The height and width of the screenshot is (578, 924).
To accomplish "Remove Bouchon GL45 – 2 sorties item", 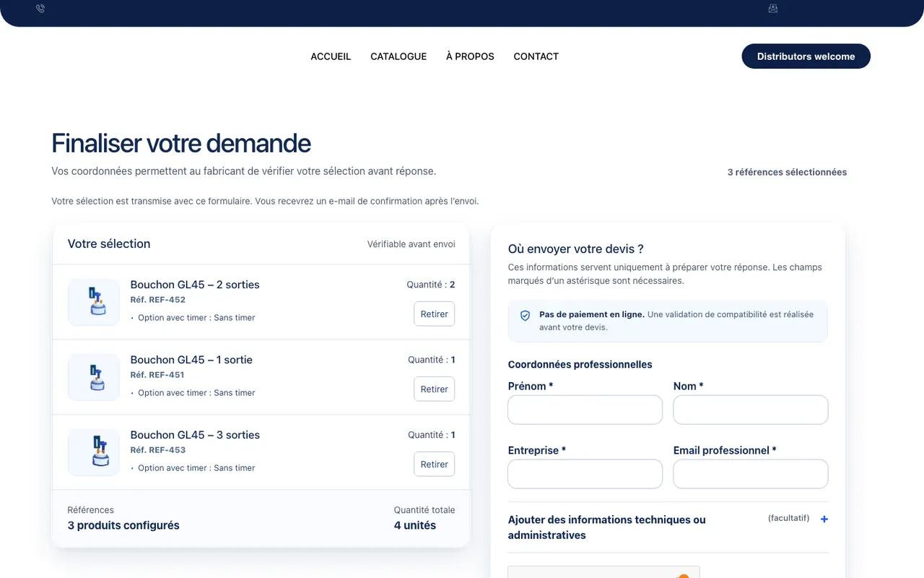I will point(435,314).
